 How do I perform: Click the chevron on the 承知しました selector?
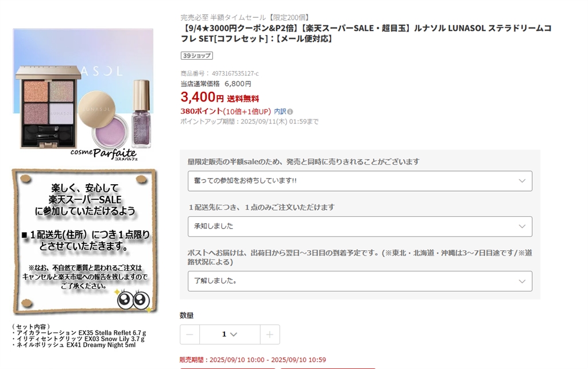[521, 226]
